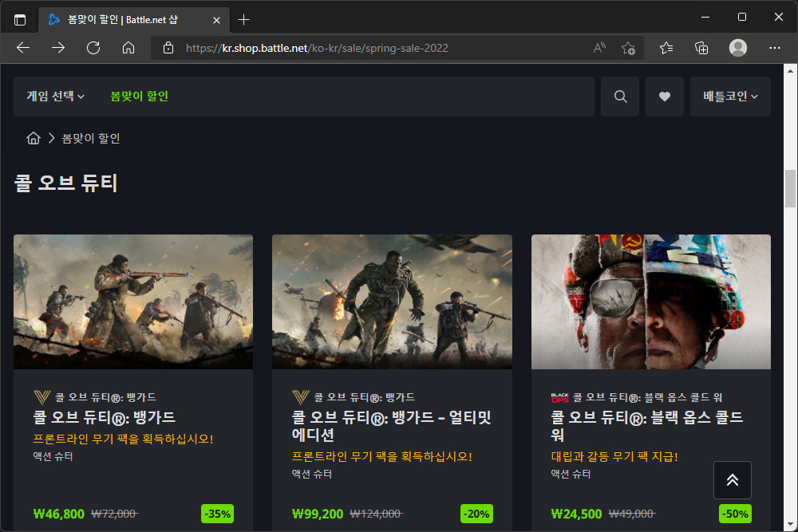Viewport: 798px width, 532px height.
Task: Click the address bar URL
Action: [x=317, y=48]
